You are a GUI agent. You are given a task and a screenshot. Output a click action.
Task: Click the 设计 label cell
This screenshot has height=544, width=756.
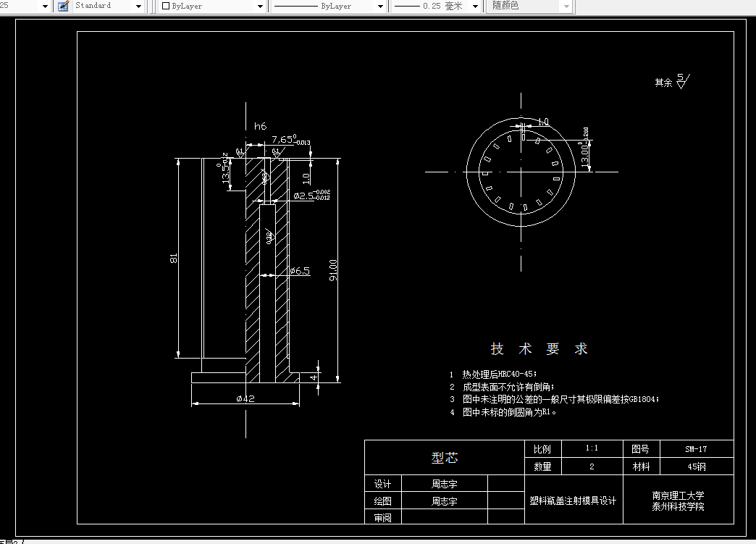pyautogui.click(x=383, y=484)
